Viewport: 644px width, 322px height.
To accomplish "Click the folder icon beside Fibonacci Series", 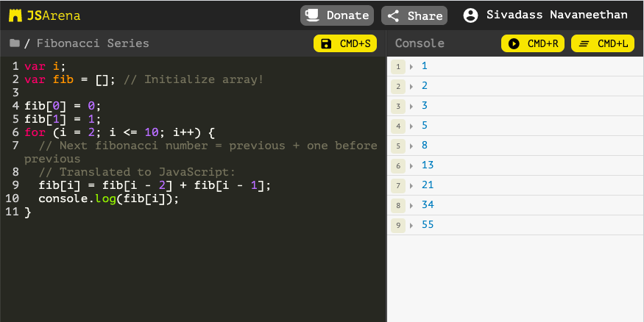I will pyautogui.click(x=15, y=43).
